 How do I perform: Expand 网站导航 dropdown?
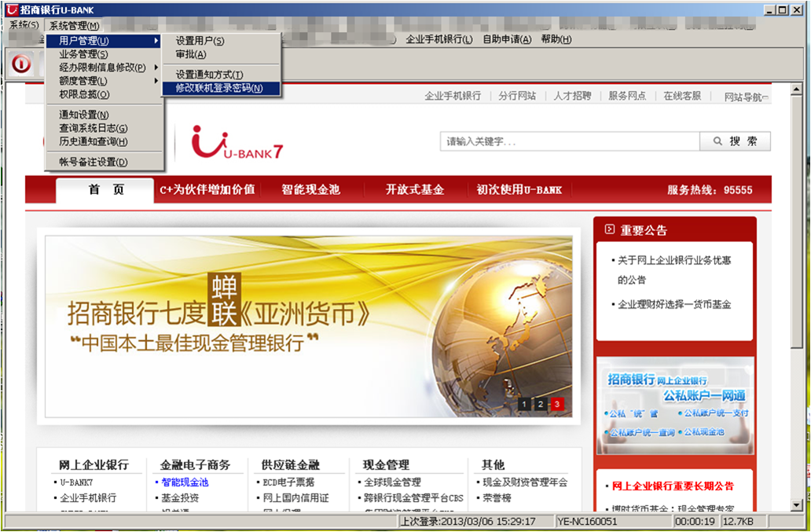[746, 97]
